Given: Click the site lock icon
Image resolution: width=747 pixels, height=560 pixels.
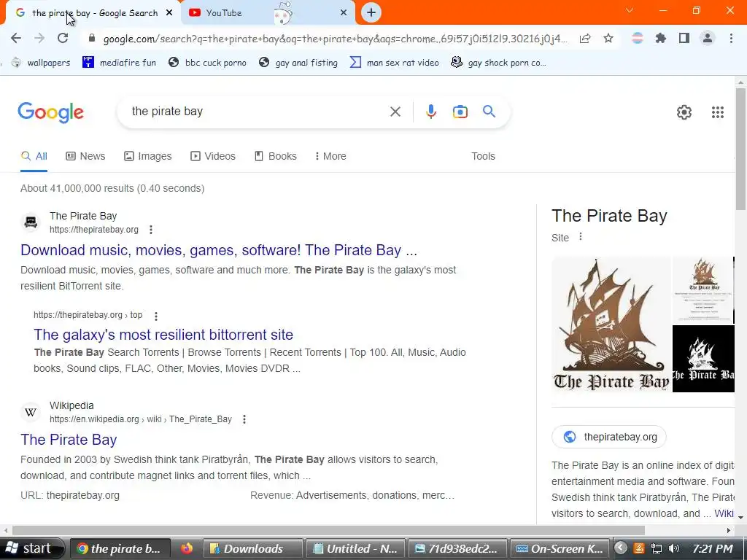Looking at the screenshot, I should click(91, 38).
